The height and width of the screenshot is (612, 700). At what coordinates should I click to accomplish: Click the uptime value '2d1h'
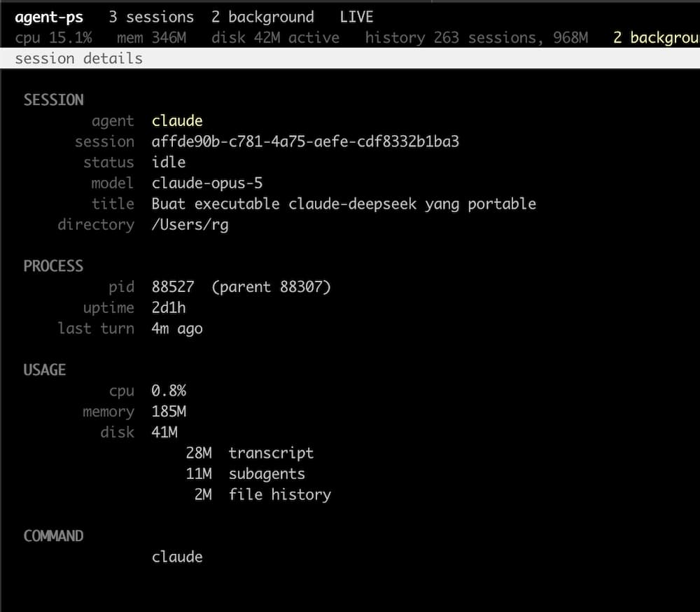[x=169, y=308]
